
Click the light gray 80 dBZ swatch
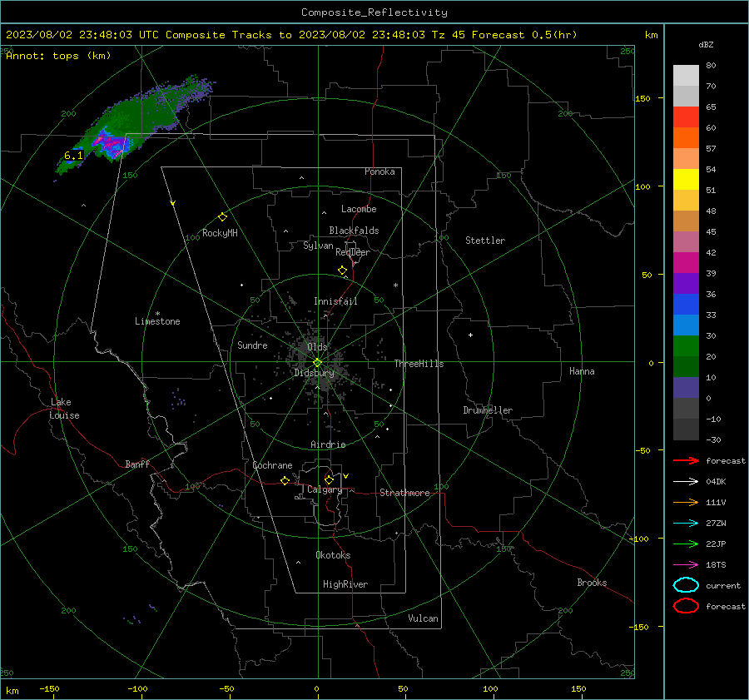pos(686,76)
